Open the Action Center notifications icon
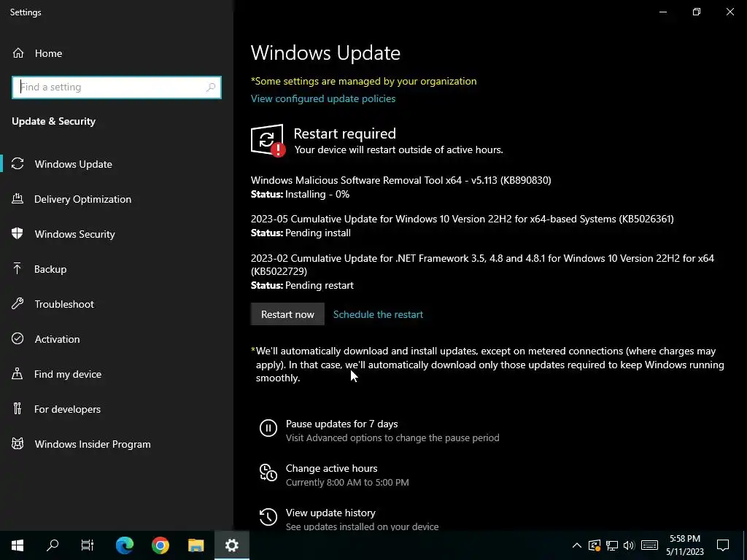The width and height of the screenshot is (747, 560). pos(723,545)
